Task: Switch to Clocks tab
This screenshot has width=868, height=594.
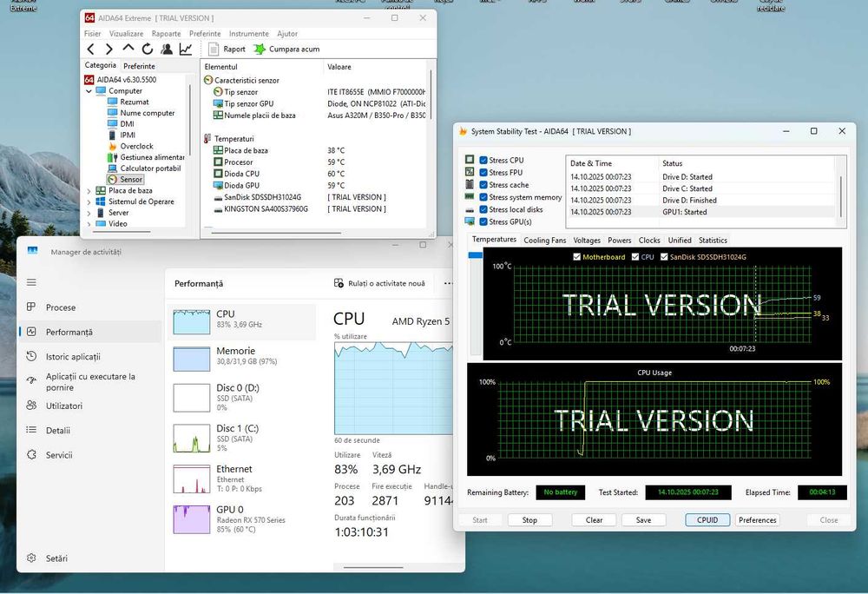Action: (648, 241)
